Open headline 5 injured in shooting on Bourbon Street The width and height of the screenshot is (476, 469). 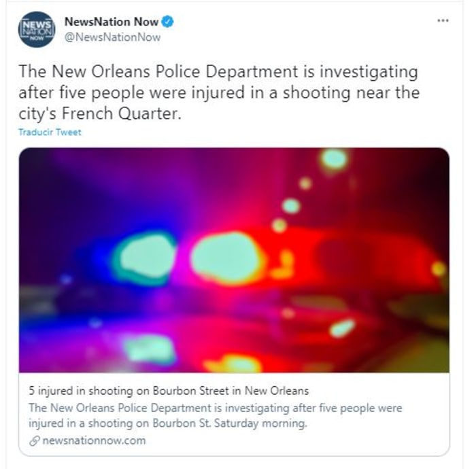pyautogui.click(x=169, y=391)
